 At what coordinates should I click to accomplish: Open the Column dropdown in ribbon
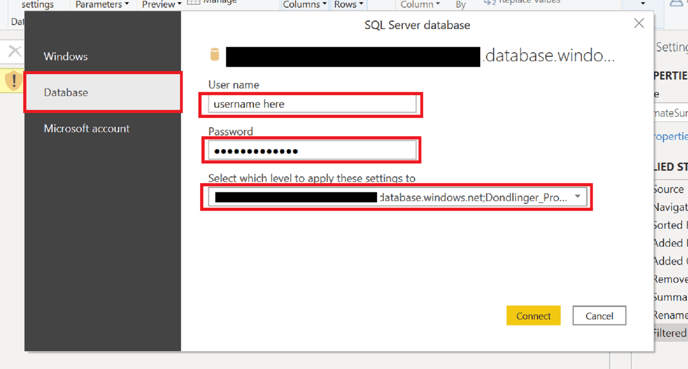(419, 5)
